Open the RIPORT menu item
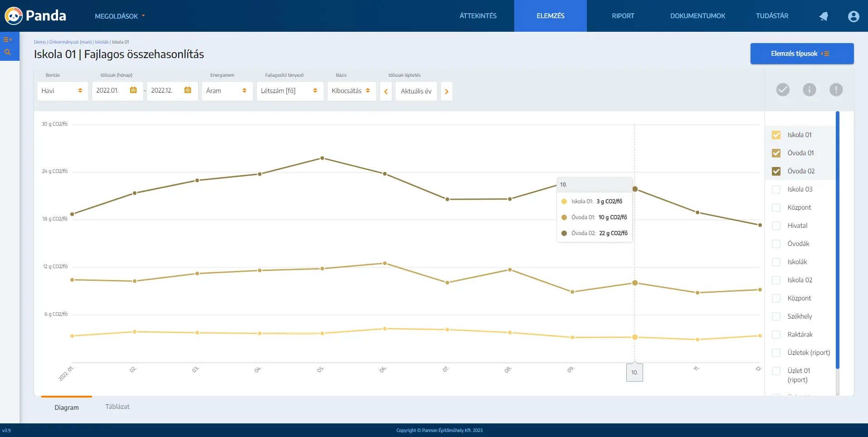Image resolution: width=868 pixels, height=437 pixels. [623, 16]
